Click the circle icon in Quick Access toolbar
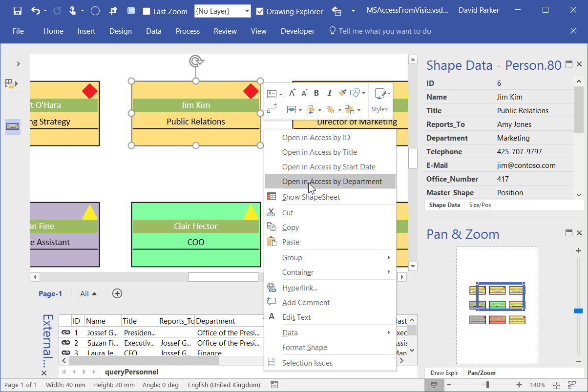Image resolution: width=588 pixels, height=392 pixels. click(x=95, y=11)
